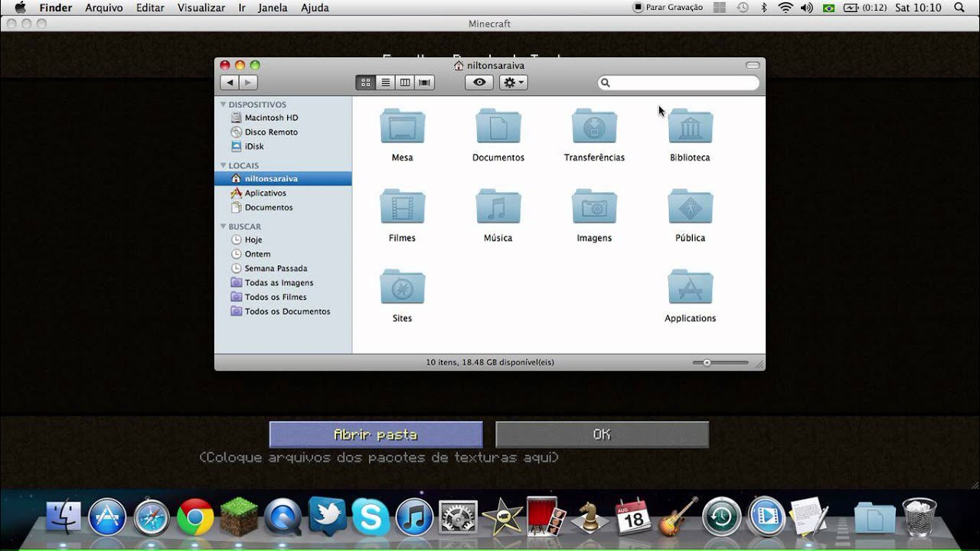Open Minecraft from the Dock
The image size is (980, 551).
pyautogui.click(x=239, y=517)
